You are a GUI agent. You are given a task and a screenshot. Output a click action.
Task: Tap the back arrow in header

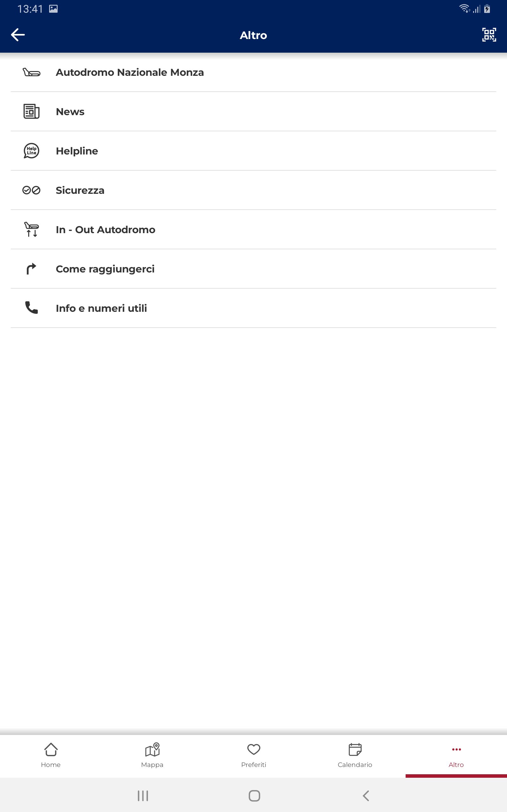[x=18, y=35]
